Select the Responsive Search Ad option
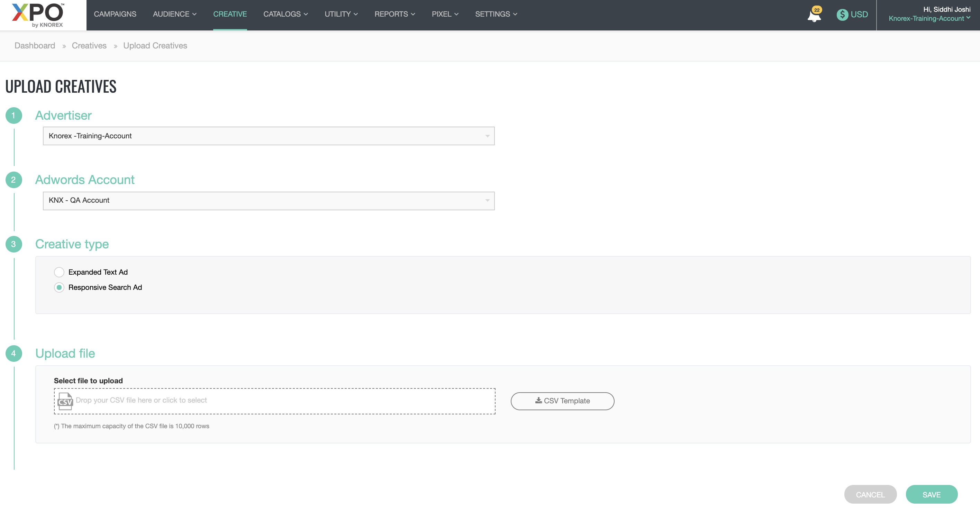980x514 pixels. point(59,287)
